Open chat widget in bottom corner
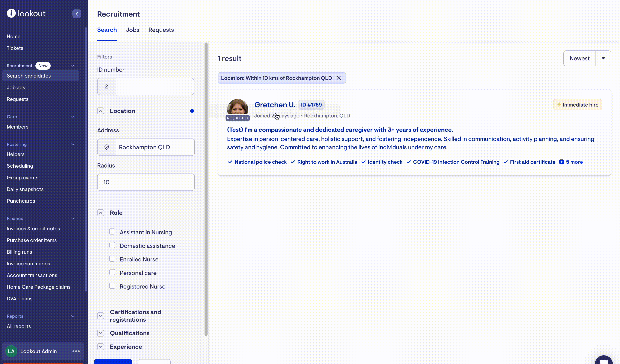 (x=603, y=360)
